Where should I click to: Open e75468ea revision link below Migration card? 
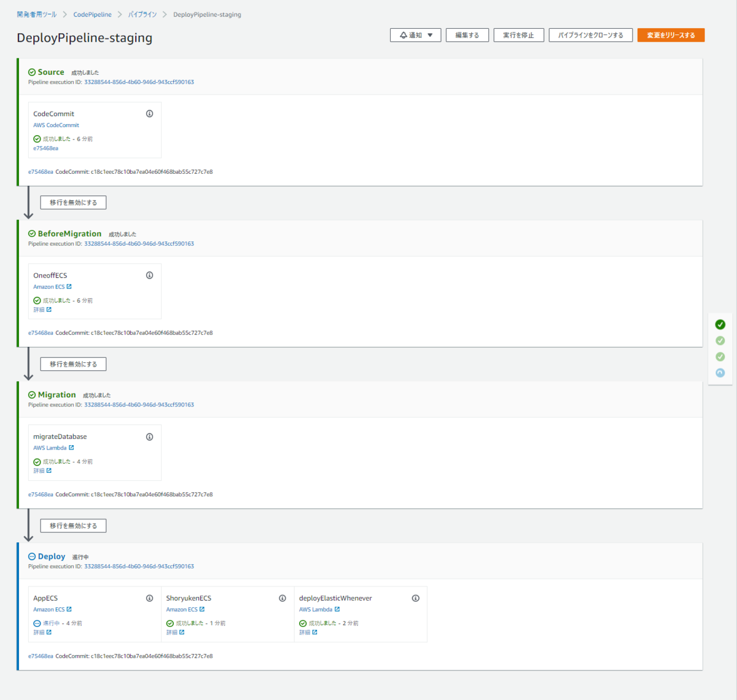(x=41, y=494)
